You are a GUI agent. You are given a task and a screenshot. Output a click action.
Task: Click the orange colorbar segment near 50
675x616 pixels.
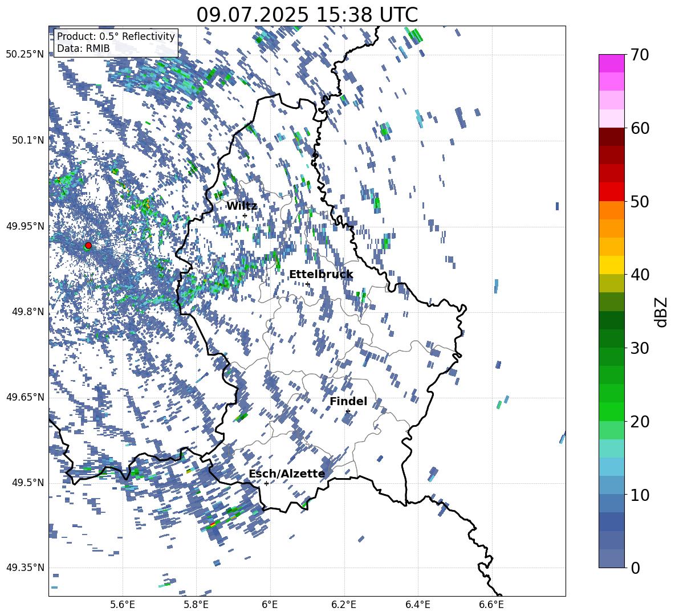611,210
